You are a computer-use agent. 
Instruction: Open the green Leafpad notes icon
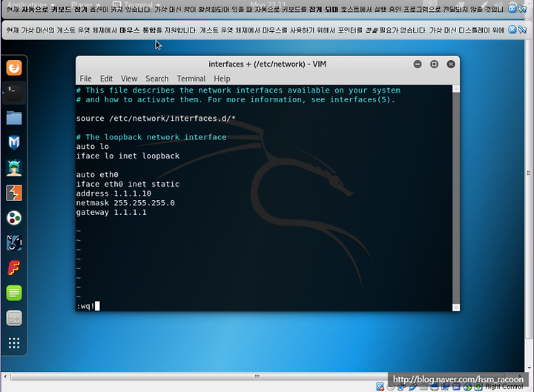pyautogui.click(x=14, y=293)
